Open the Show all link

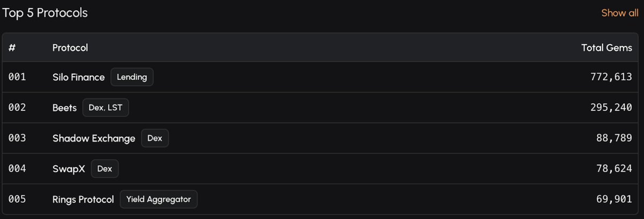620,13
